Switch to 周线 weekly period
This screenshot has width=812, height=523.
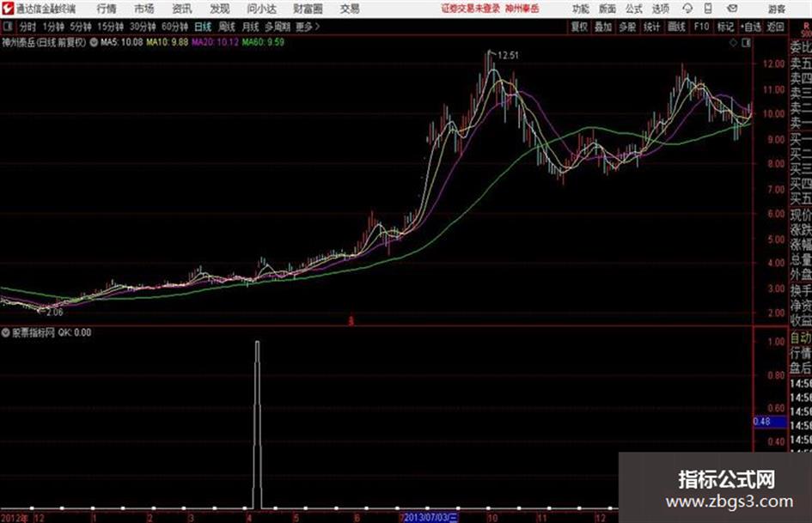[226, 27]
